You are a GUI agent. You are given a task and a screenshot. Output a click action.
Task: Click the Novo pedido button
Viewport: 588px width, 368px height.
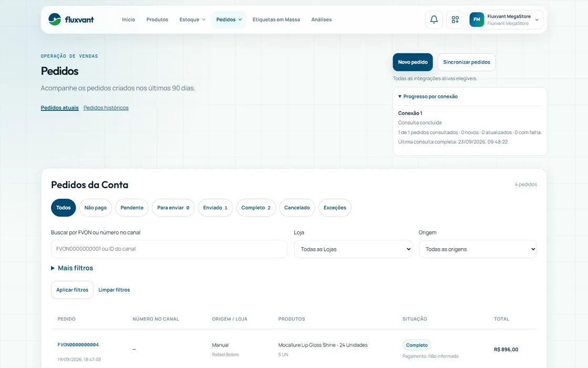coord(413,62)
